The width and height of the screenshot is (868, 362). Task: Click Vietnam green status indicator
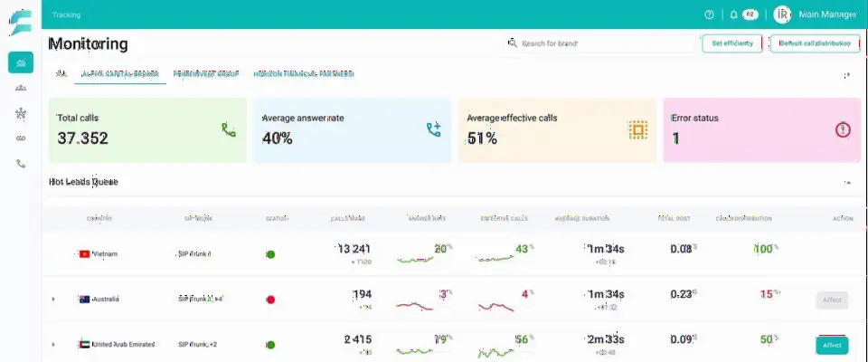[x=270, y=254]
